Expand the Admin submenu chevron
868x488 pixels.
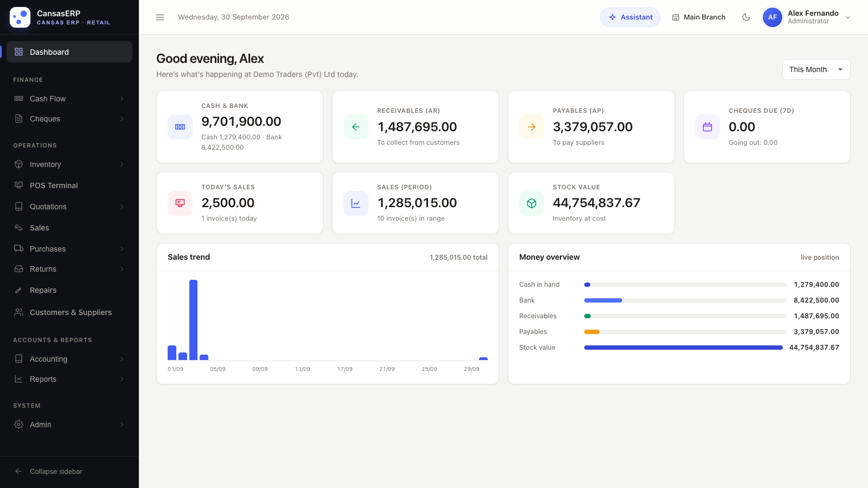click(x=122, y=425)
